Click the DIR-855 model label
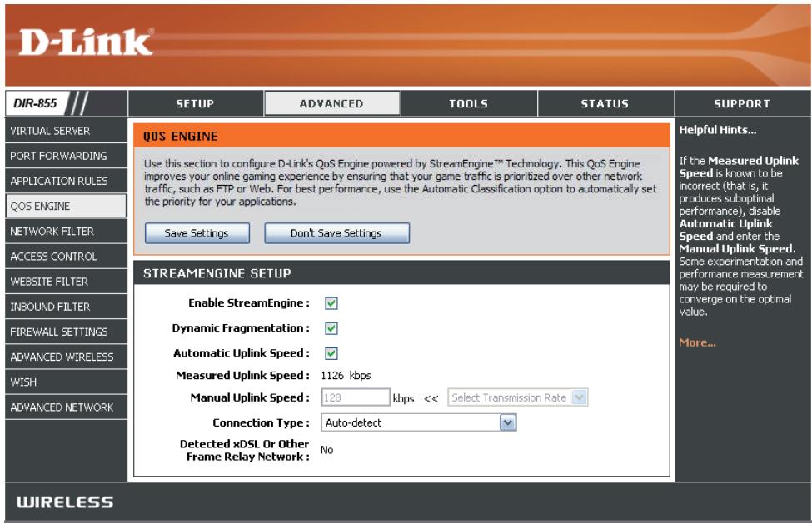The height and width of the screenshot is (524, 812). click(x=35, y=103)
